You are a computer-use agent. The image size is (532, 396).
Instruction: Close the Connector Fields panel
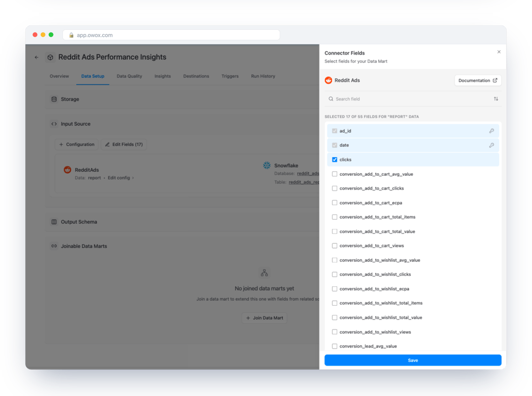(x=499, y=52)
